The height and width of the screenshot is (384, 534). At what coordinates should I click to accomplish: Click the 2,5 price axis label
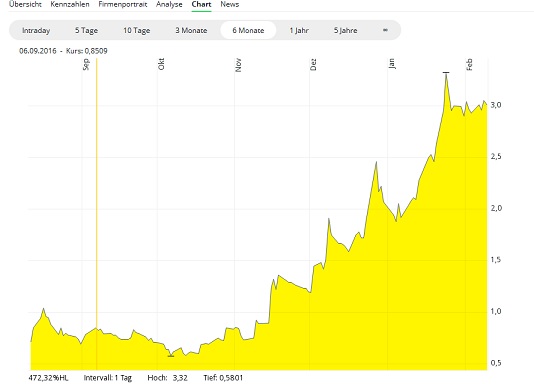point(496,157)
